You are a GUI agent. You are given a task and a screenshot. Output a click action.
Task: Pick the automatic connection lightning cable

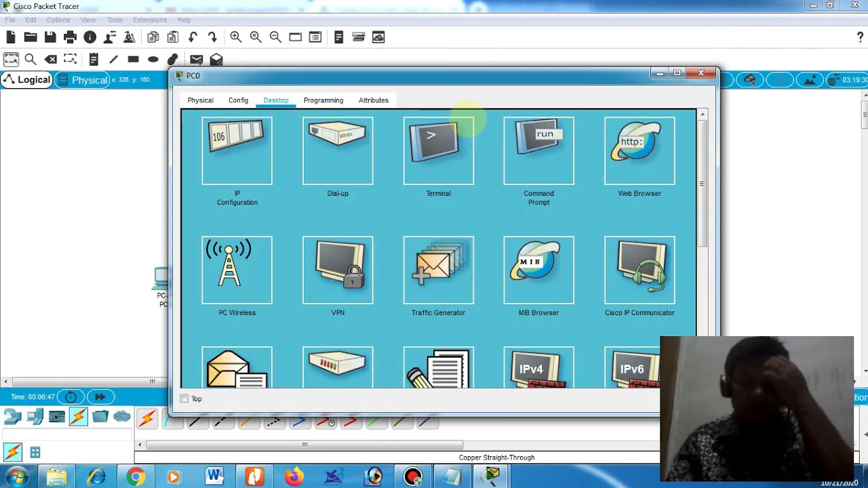point(146,419)
